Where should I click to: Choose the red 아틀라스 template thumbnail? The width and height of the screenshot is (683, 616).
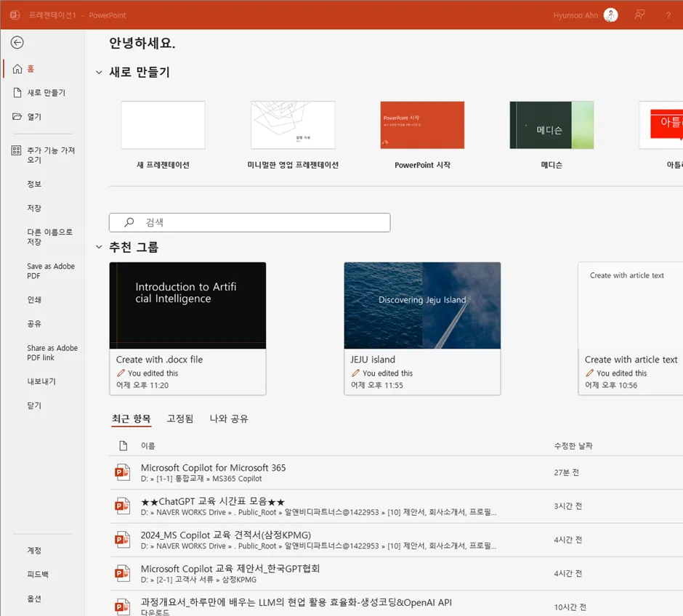(x=661, y=125)
